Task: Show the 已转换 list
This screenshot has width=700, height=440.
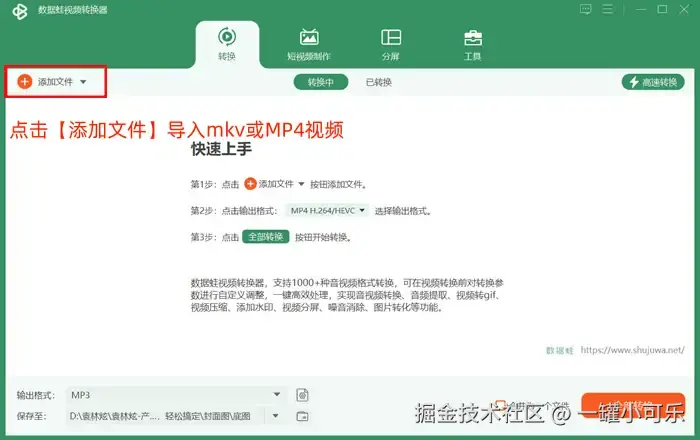Action: [x=379, y=82]
